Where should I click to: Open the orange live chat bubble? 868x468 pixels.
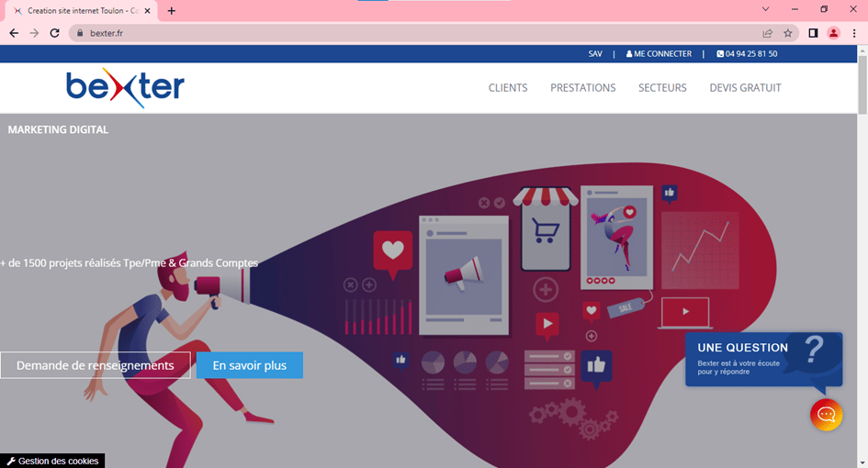(x=826, y=415)
